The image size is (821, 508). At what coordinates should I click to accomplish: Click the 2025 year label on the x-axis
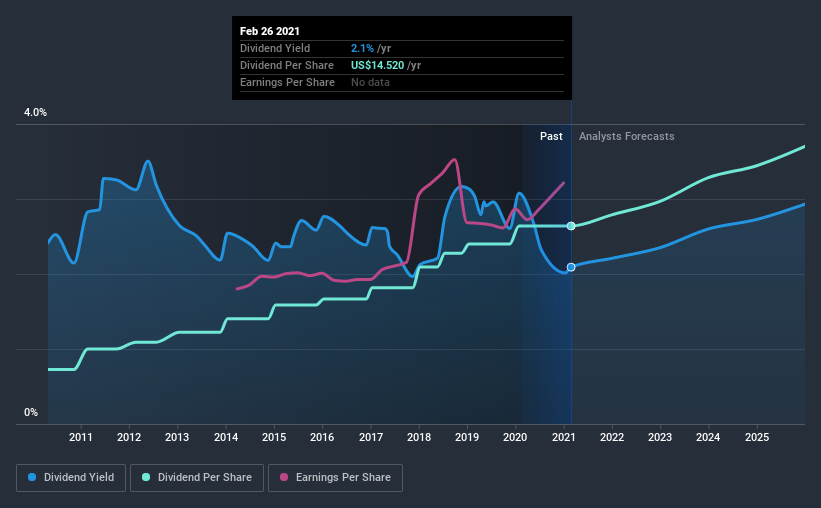tap(757, 438)
